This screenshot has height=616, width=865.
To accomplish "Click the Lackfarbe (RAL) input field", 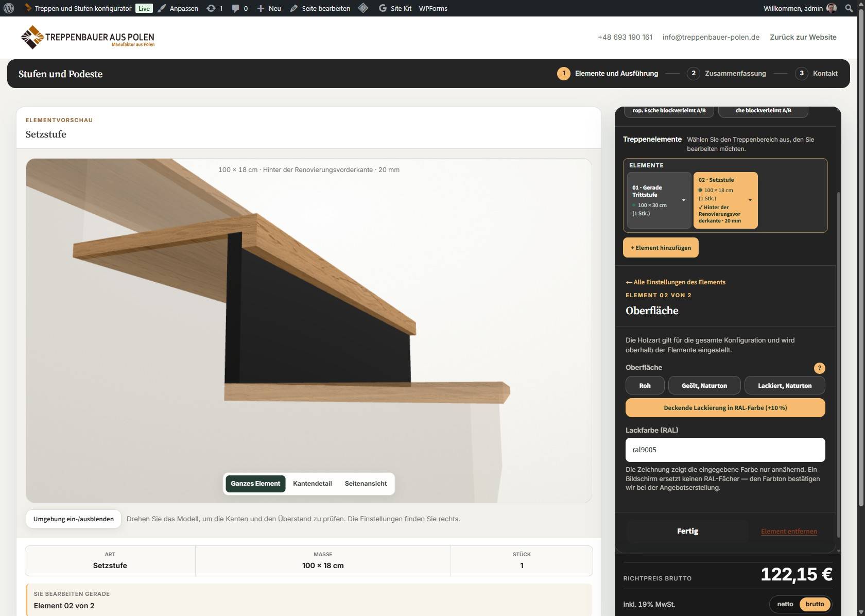I will (x=725, y=450).
